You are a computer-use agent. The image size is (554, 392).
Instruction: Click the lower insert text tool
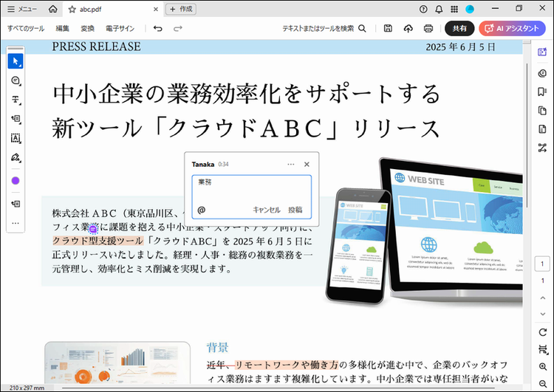pos(16,204)
